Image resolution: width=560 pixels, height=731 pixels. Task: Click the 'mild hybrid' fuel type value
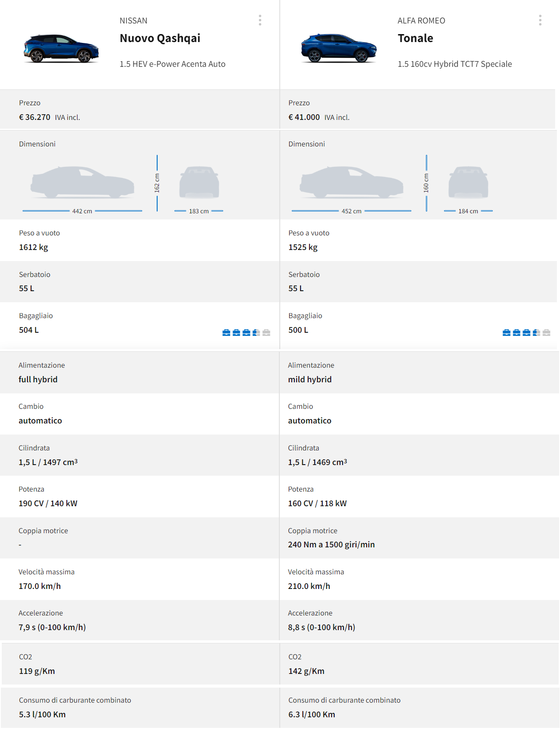coord(309,380)
